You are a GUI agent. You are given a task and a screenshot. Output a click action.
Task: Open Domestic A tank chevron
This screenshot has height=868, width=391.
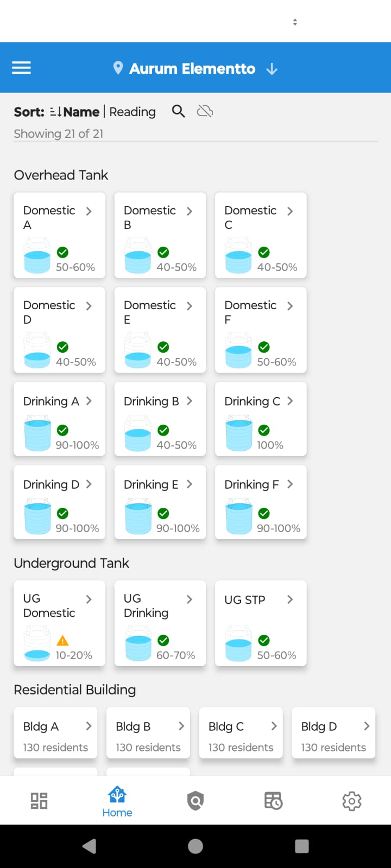[89, 211]
